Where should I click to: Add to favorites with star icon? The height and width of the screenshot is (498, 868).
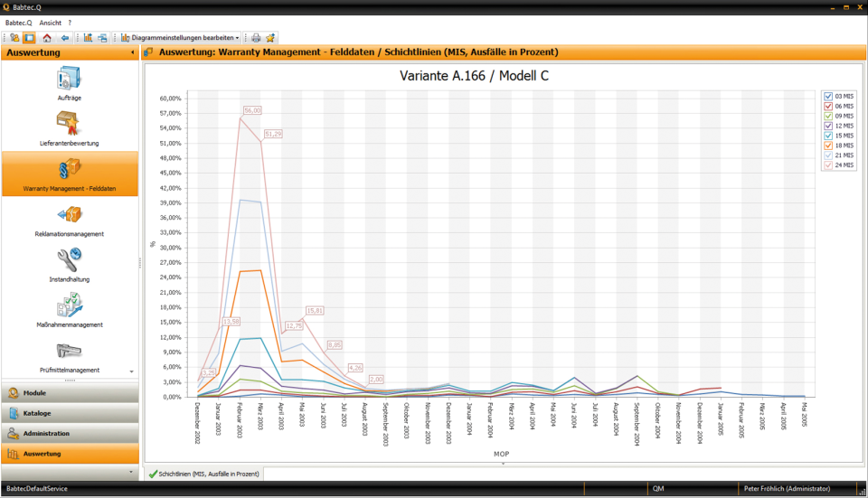click(x=270, y=38)
